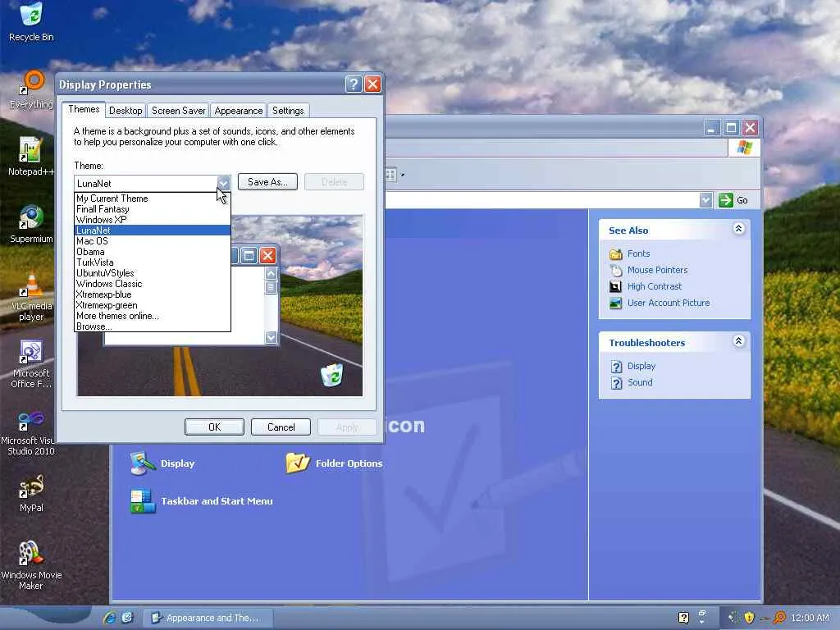Image resolution: width=840 pixels, height=630 pixels.
Task: Click the Folder Options icon
Action: pos(297,463)
